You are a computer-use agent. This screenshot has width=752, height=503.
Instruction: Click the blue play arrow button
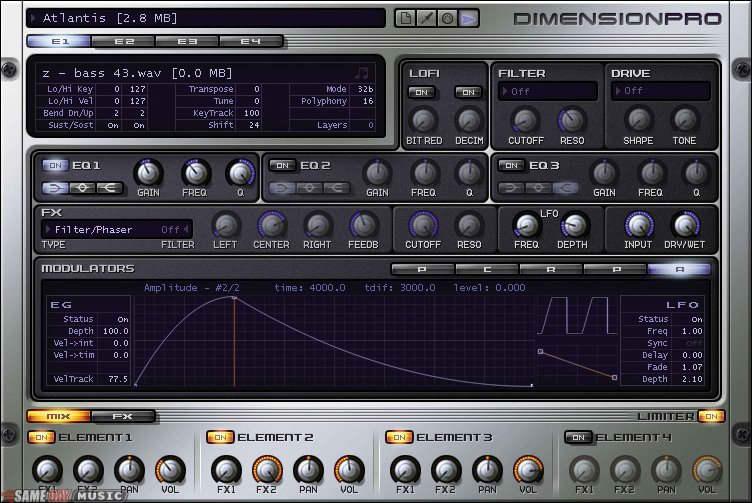click(469, 18)
